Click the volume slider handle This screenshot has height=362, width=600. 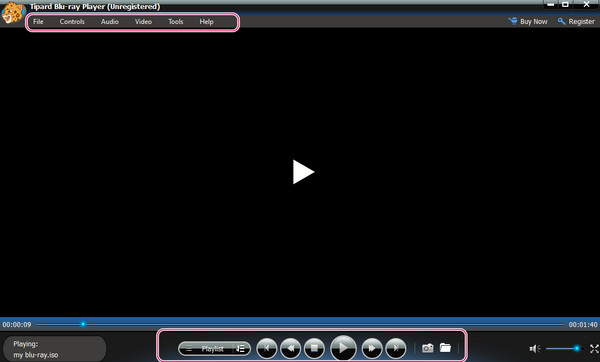577,348
